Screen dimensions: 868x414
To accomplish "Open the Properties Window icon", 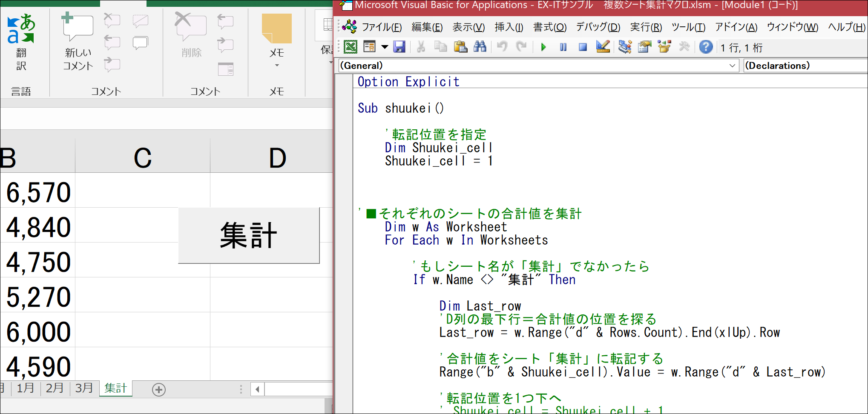I will click(x=644, y=47).
